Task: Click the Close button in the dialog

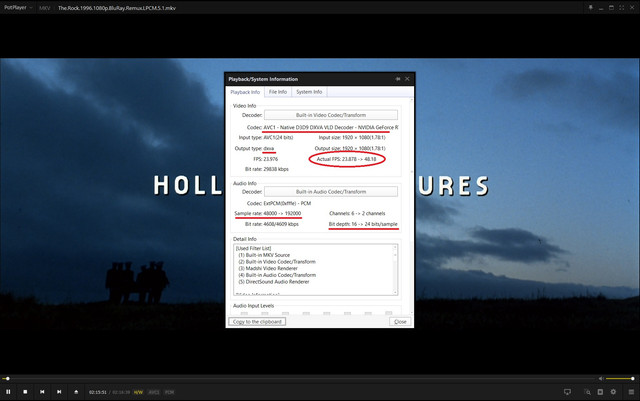Action: 400,322
